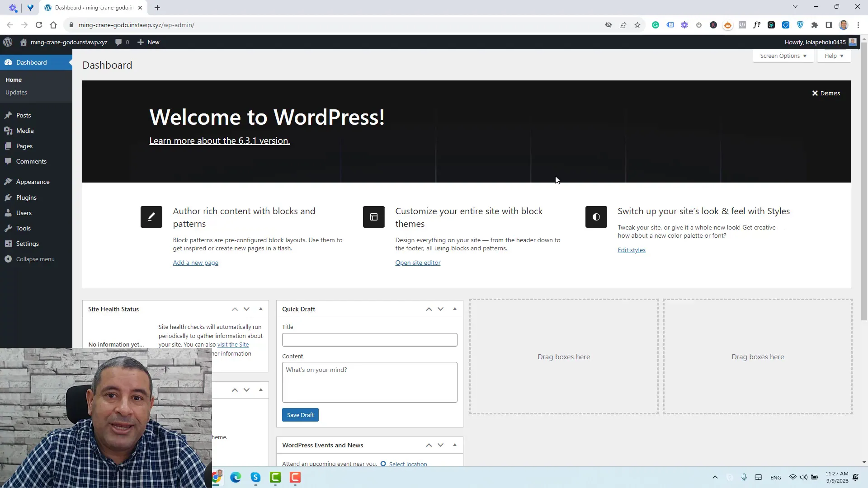Click the Quick Draft Content textarea
The image size is (868, 488).
(369, 382)
